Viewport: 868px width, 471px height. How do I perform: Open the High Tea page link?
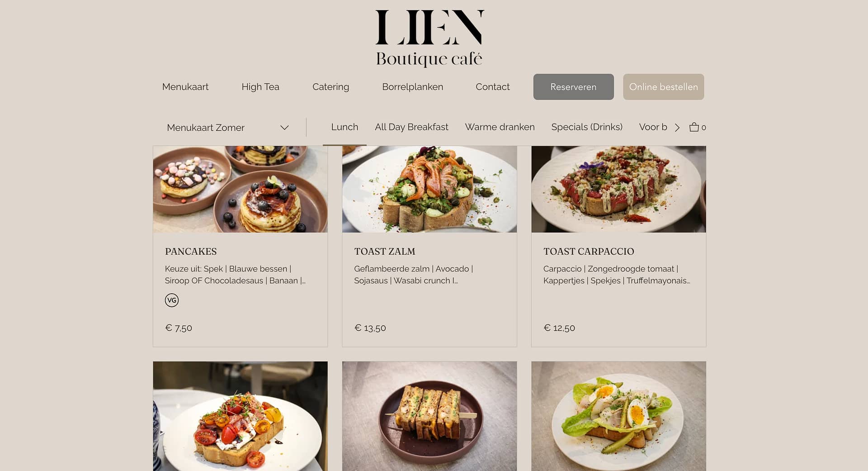tap(260, 87)
